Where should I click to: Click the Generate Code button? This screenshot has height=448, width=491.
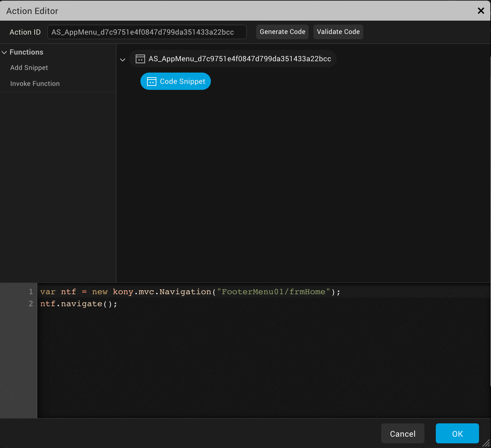282,32
